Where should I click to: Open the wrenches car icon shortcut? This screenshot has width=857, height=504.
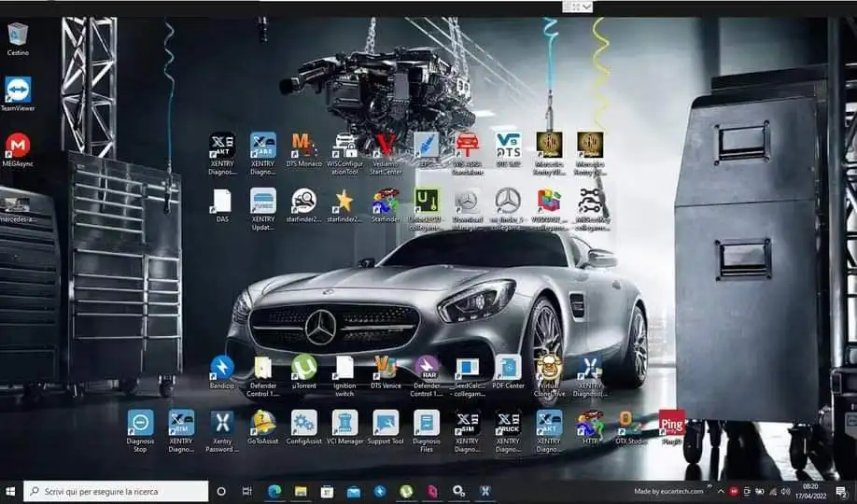tap(590, 209)
